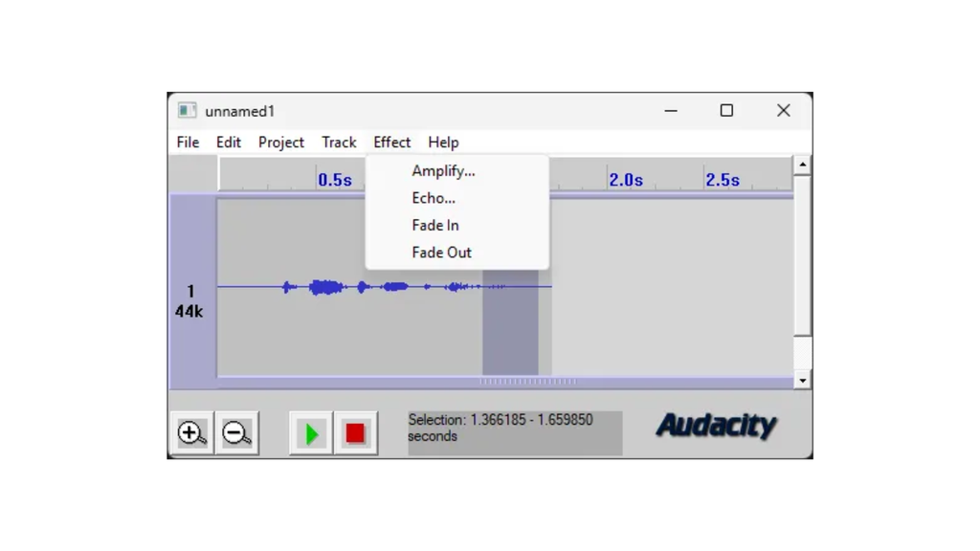Screen dimensions: 980x551
Task: Start playback with the green play button
Action: click(311, 433)
